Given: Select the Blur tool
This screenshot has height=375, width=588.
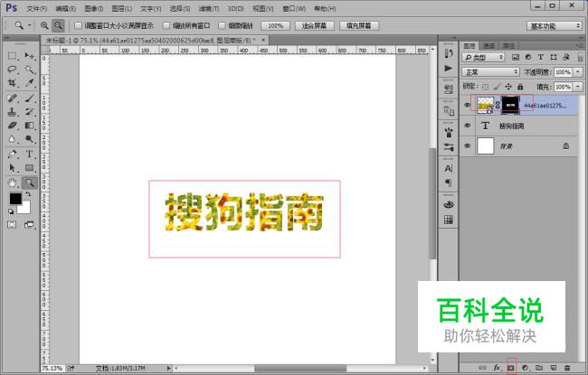Looking at the screenshot, I should tap(12, 139).
